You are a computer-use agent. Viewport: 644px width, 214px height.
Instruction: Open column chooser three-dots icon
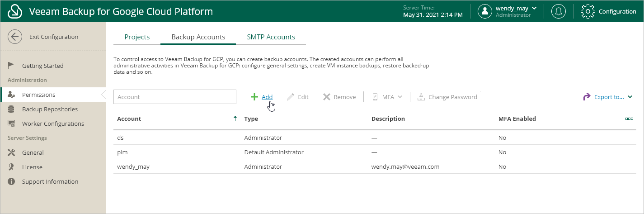(629, 119)
